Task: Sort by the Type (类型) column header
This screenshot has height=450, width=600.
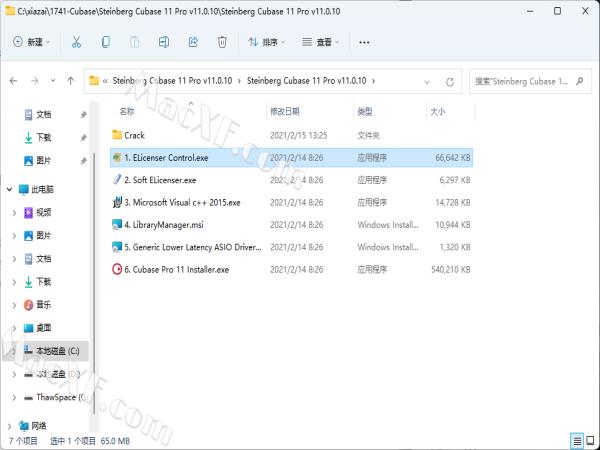Action: pyautogui.click(x=364, y=111)
